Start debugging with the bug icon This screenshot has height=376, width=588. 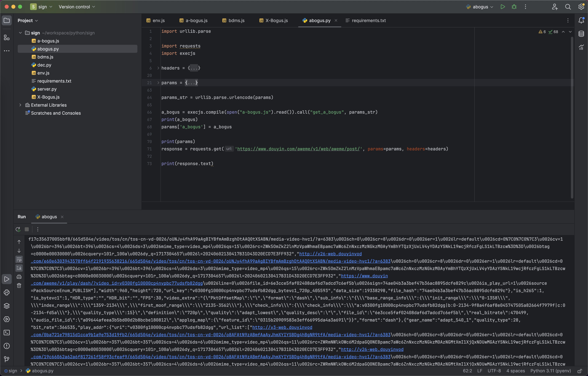tap(514, 7)
